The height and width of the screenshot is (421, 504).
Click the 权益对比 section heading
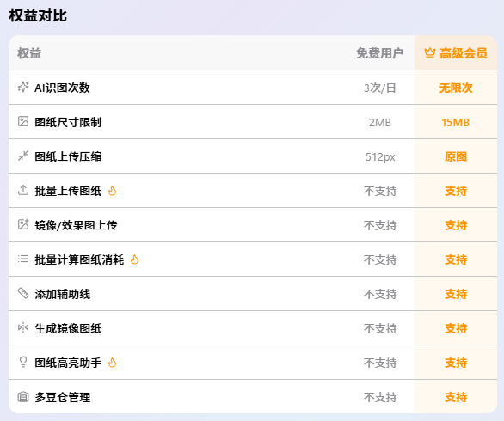click(38, 15)
